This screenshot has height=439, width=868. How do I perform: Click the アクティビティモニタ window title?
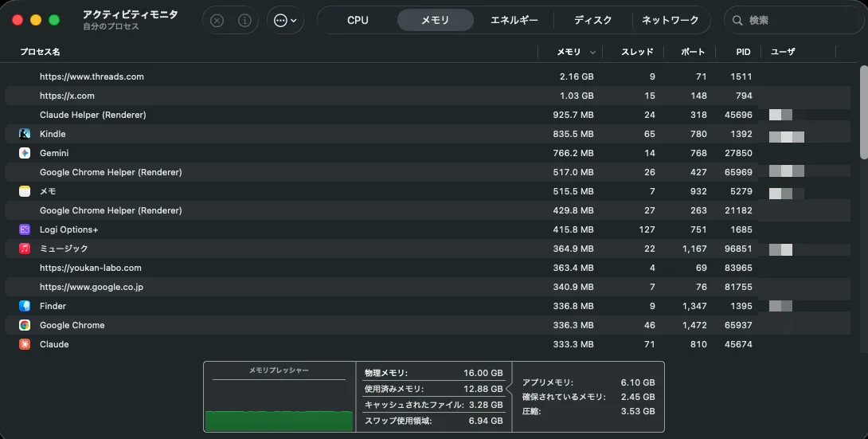coord(130,14)
